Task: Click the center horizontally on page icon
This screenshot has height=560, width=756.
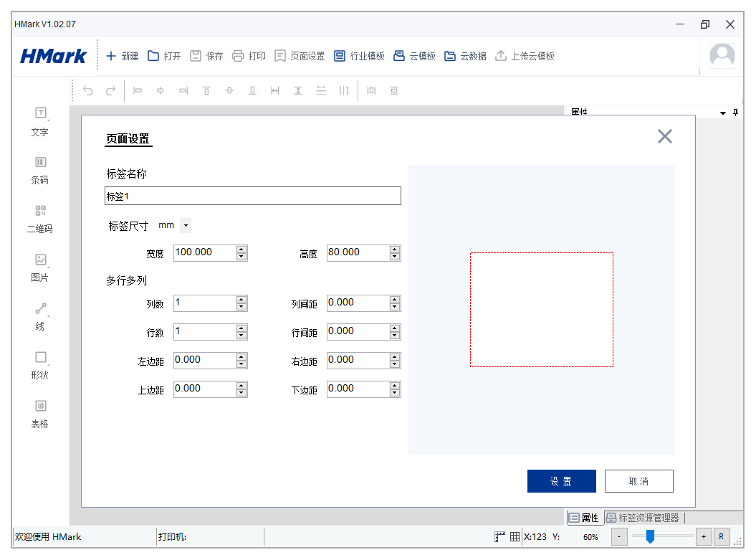Action: click(x=371, y=90)
